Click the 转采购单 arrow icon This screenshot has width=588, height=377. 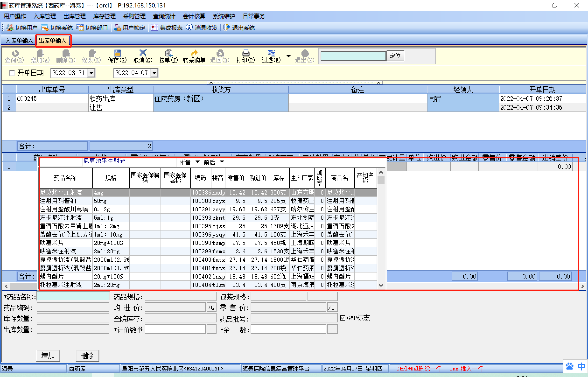[194, 53]
